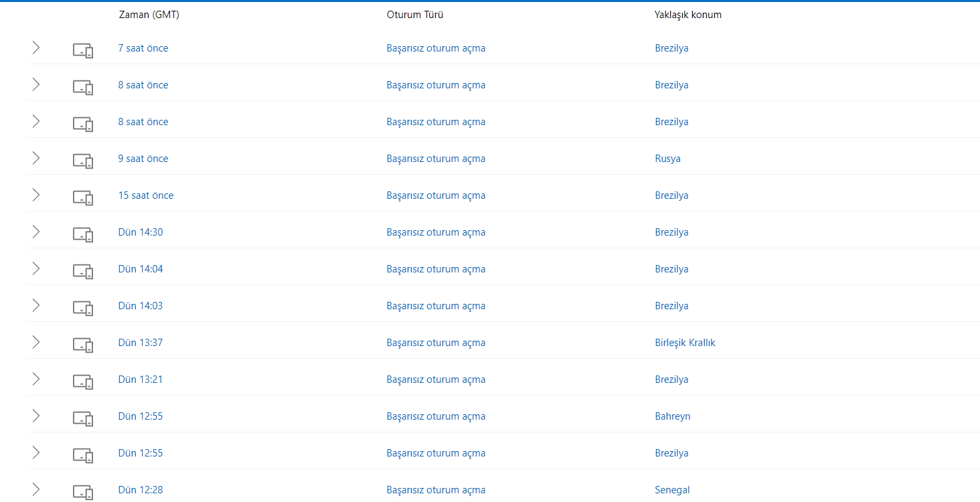Expand details for Dün 14:03 entry

click(36, 305)
